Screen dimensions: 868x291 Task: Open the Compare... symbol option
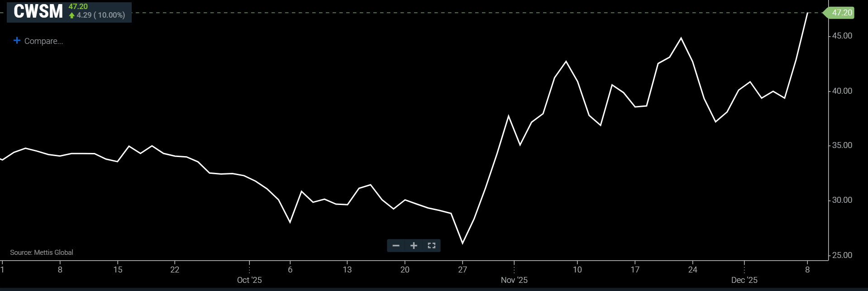(x=43, y=41)
